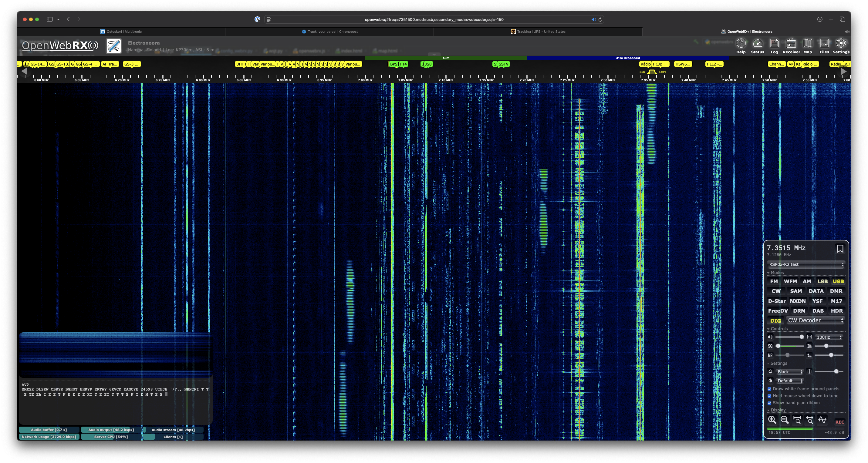The image size is (868, 463).
Task: Mute audio with the speaker icon
Action: click(x=770, y=337)
